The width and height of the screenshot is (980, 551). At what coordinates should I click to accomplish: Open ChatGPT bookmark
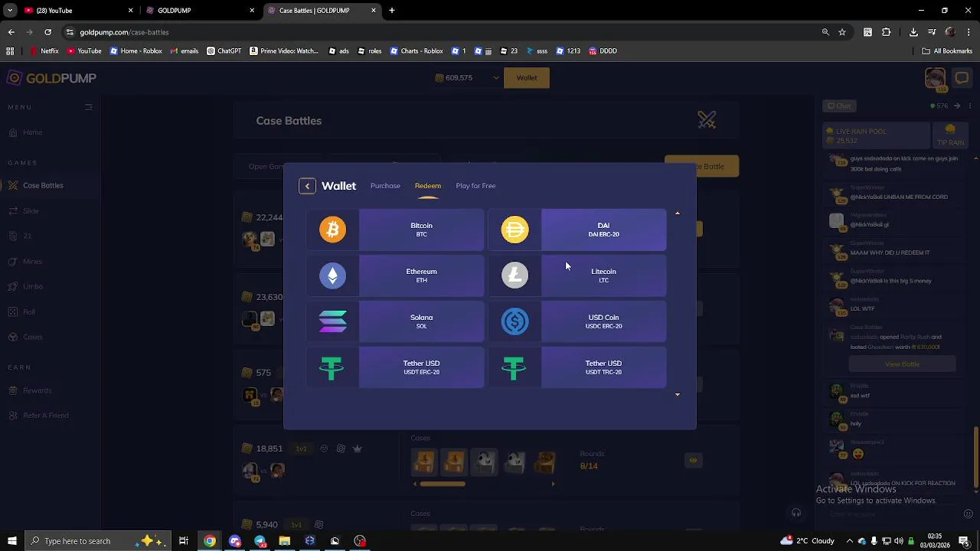pos(224,51)
